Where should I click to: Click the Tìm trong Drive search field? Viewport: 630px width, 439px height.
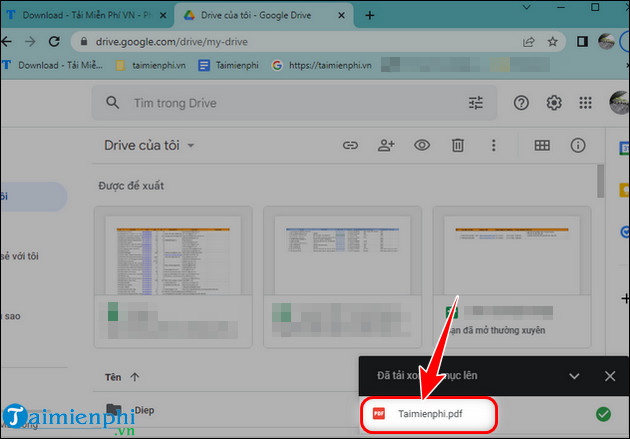(x=297, y=103)
